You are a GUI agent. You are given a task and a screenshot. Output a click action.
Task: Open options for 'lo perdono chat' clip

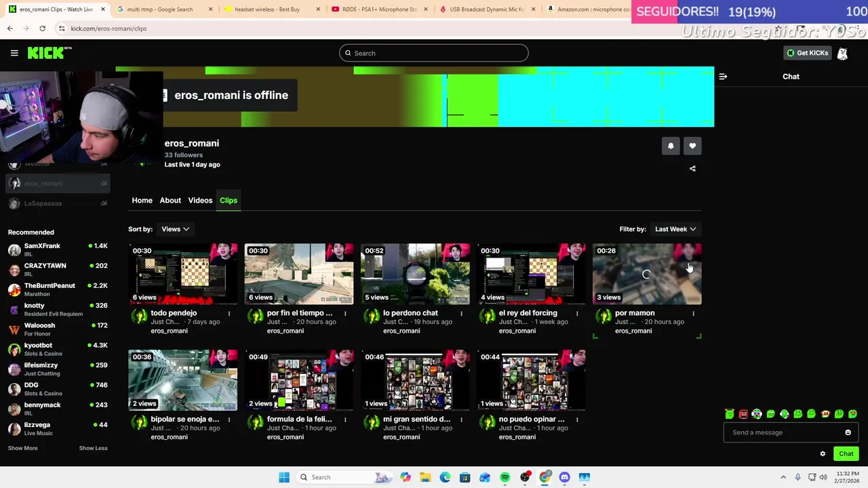click(x=461, y=314)
